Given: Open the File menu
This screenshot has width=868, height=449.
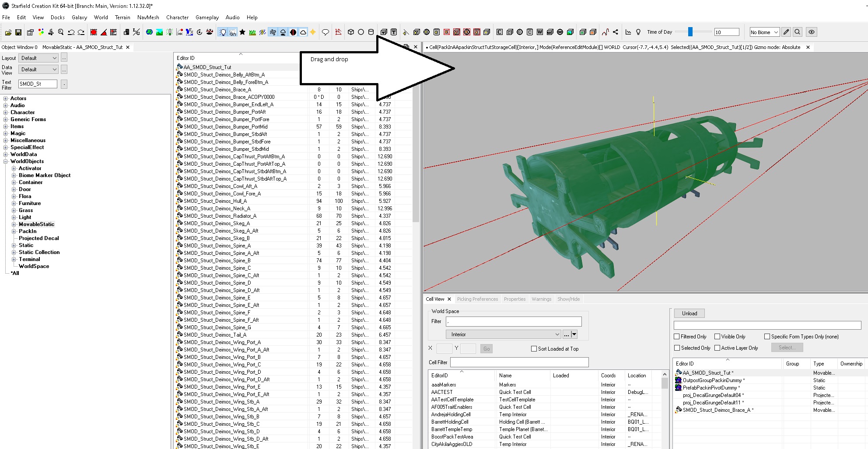Looking at the screenshot, I should (6, 17).
